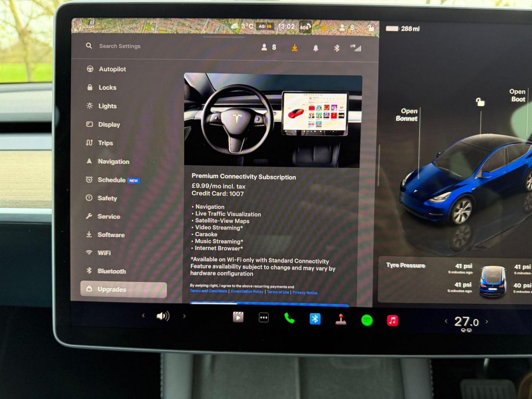Tap the '£9.99/mo incl. tax' price text

click(x=218, y=186)
